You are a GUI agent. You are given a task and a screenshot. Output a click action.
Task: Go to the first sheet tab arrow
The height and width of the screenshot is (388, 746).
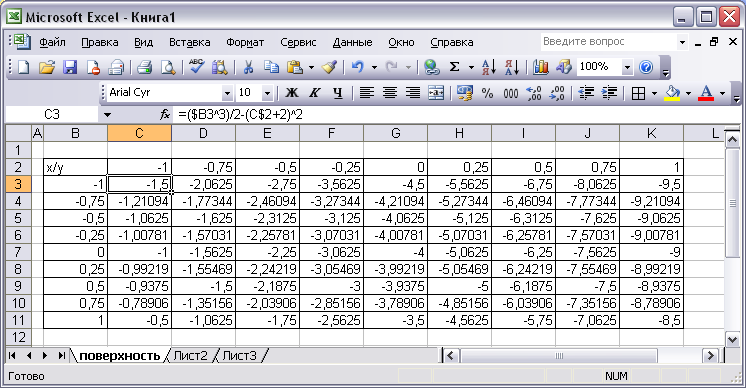point(12,356)
